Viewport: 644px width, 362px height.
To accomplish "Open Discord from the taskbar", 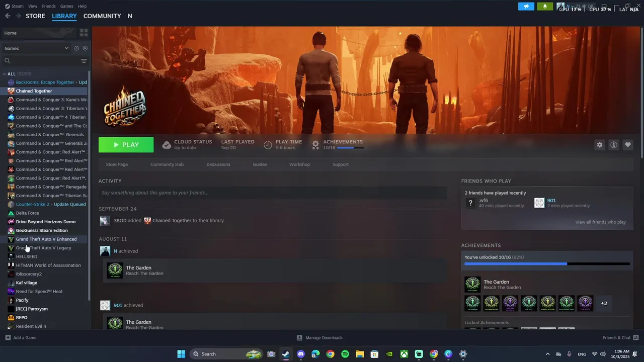I will 301,354.
